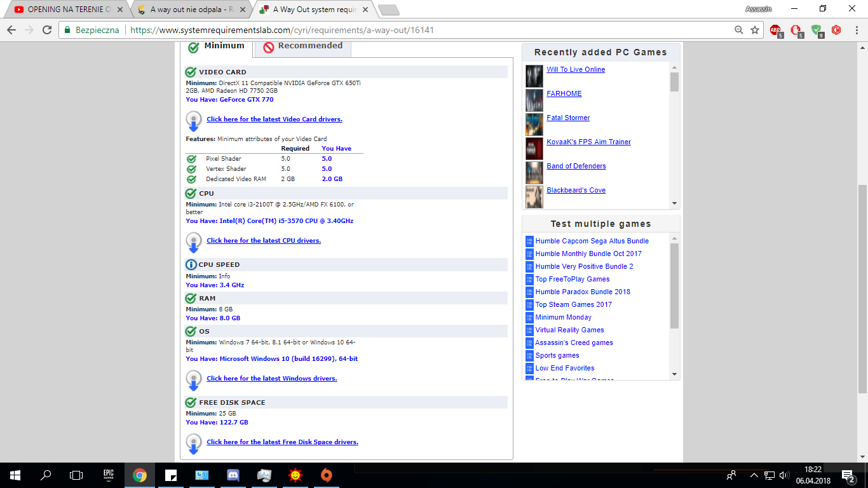
Task: Open the Blackbeard's Cove game link
Action: click(576, 191)
